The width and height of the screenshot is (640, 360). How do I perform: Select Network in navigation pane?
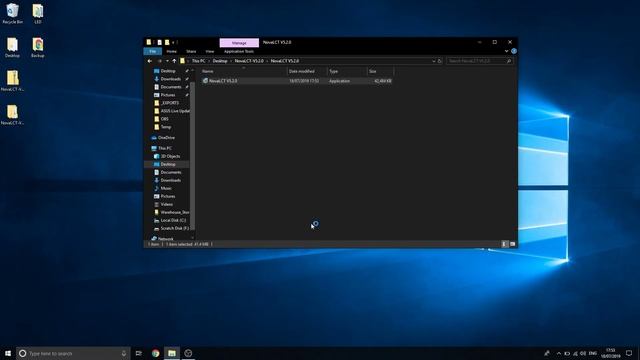pos(165,238)
